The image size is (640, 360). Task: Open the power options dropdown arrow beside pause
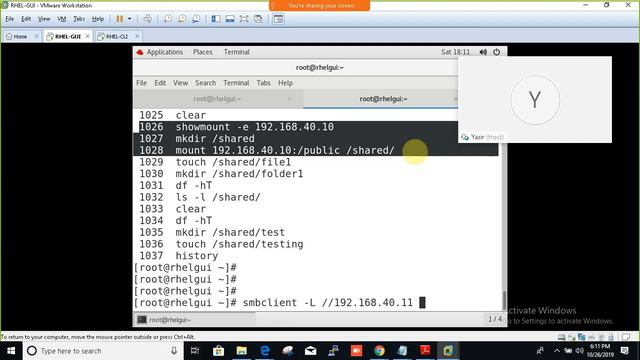129,19
